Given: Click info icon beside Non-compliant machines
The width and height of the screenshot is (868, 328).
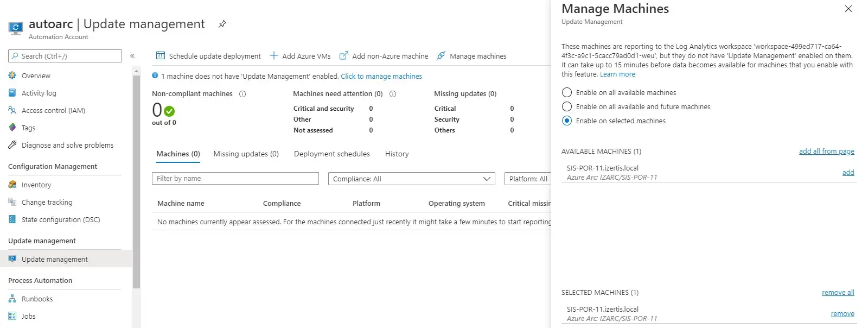Looking at the screenshot, I should (242, 94).
